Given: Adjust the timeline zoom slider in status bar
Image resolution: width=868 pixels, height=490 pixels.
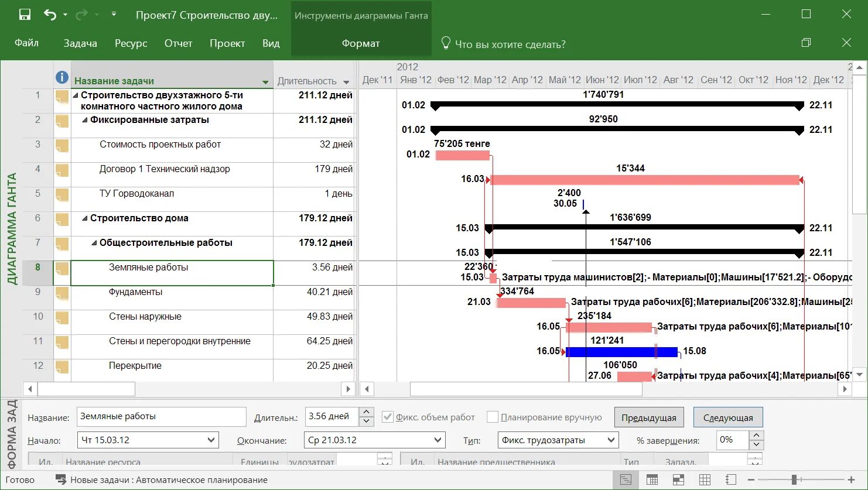Looking at the screenshot, I should (794, 480).
